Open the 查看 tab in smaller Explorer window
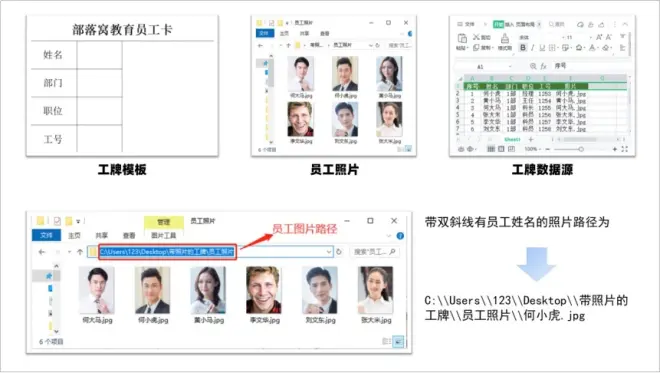This screenshot has width=660, height=373. click(325, 34)
